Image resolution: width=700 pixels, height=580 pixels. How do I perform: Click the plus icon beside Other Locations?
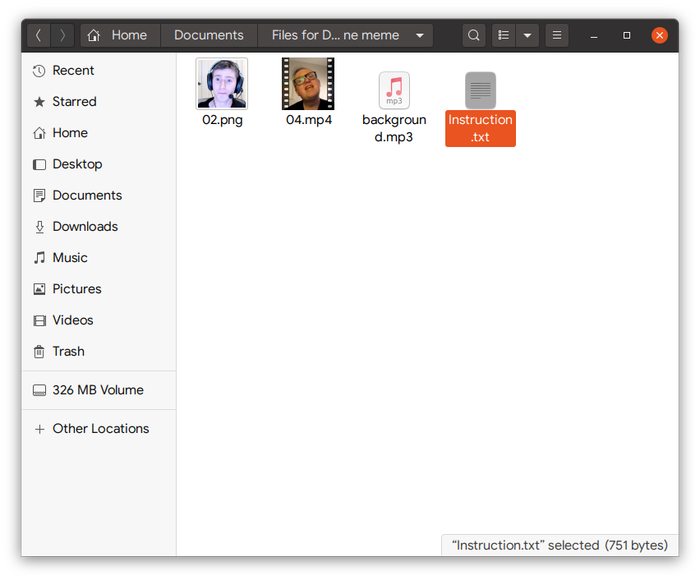click(x=39, y=430)
